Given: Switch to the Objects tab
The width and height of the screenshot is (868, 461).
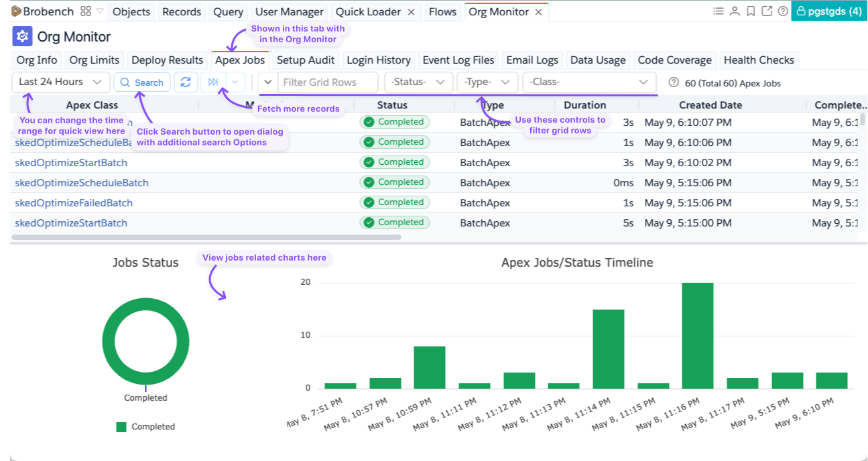Looking at the screenshot, I should click(131, 12).
